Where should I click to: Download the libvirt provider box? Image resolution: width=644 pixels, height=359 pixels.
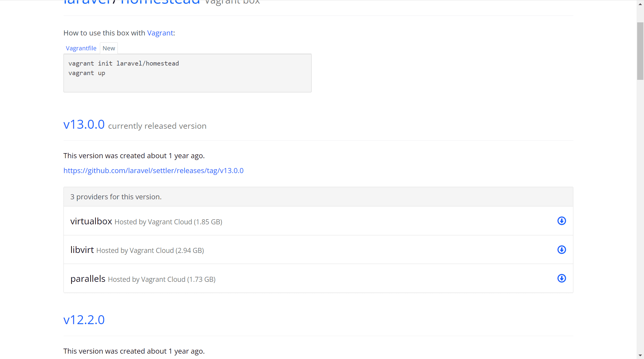coord(561,250)
